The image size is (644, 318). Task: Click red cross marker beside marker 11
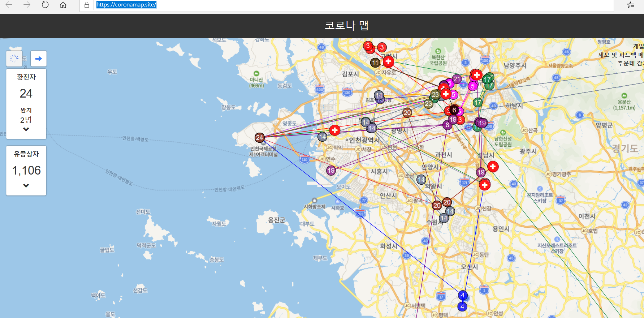click(x=388, y=61)
